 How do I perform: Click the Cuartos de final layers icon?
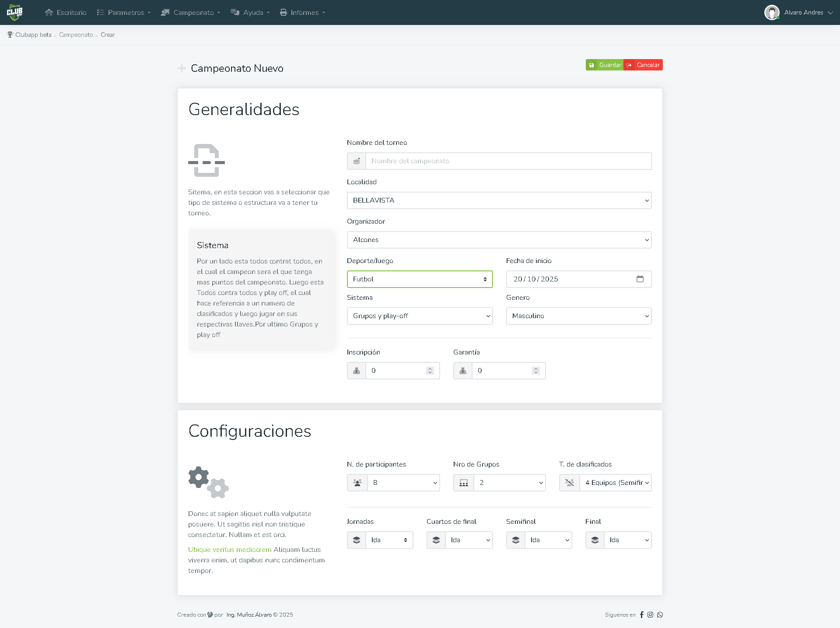pyautogui.click(x=436, y=540)
